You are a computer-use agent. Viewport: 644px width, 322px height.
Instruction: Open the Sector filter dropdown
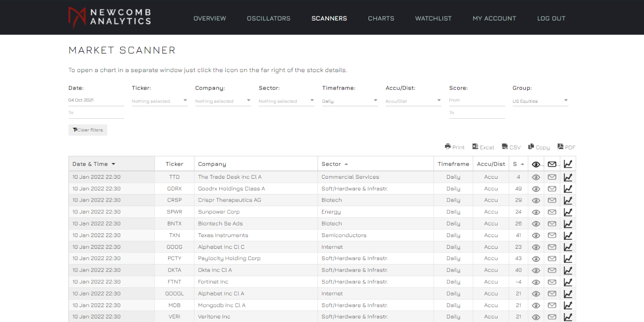tap(287, 101)
